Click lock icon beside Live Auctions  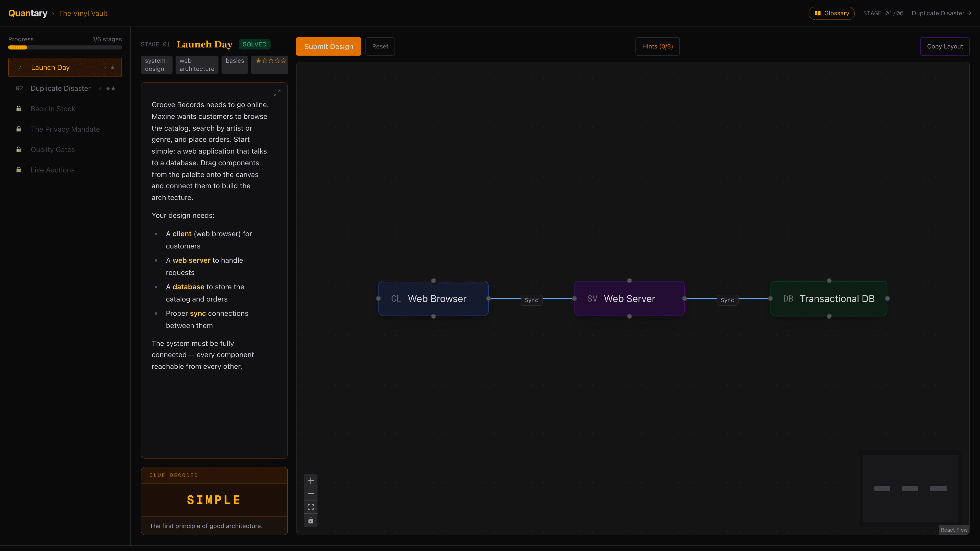point(19,170)
